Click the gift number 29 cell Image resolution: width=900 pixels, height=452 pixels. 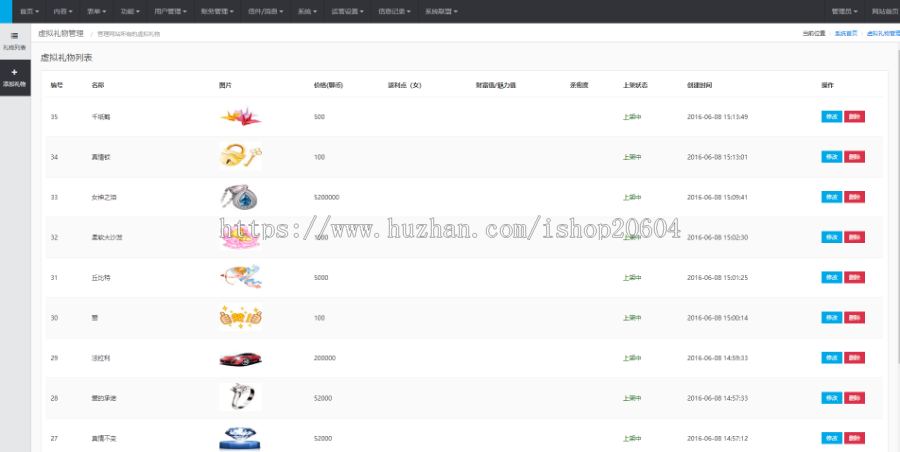(x=54, y=358)
